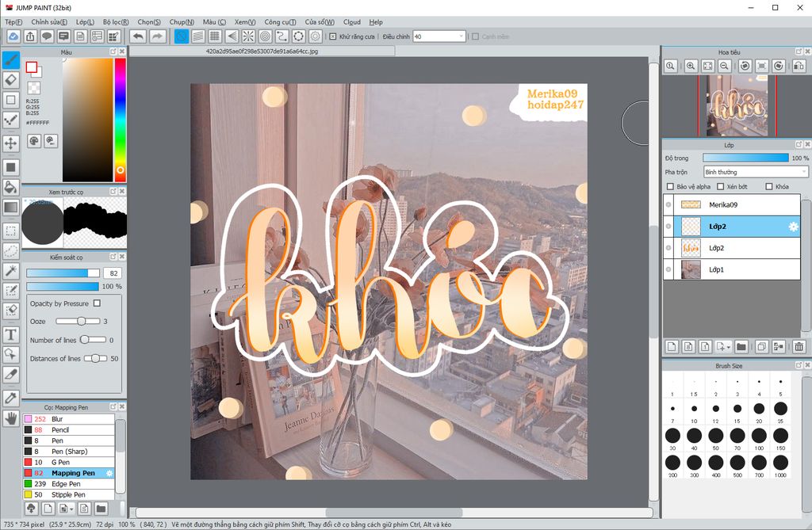Viewport: 812px width, 530px height.
Task: Open the Bộ lọc menu
Action: coord(116,21)
